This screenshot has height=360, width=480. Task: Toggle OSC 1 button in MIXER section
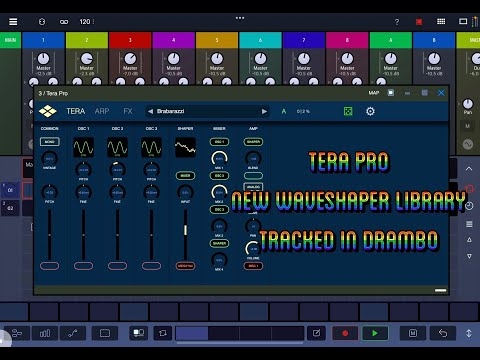219,142
